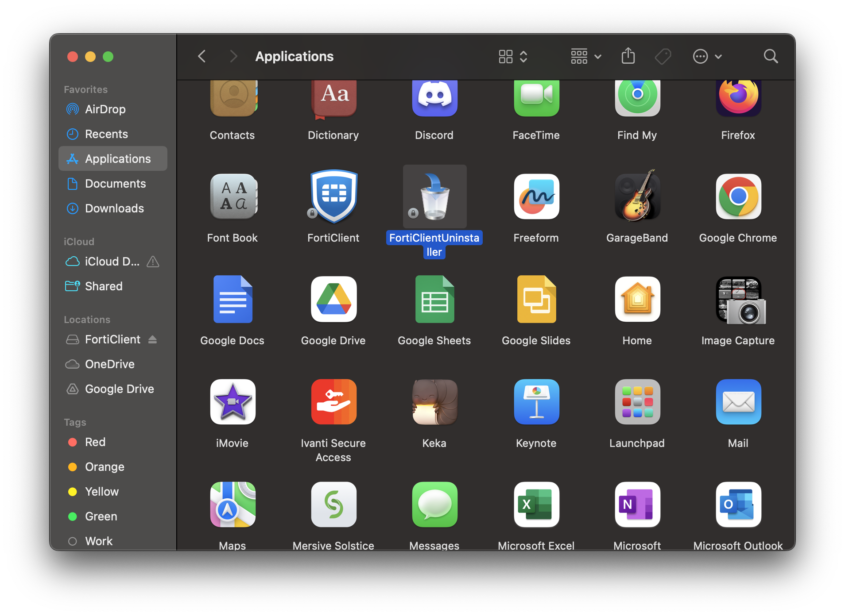Click the FortiClientUninstaller file name label
Image resolution: width=845 pixels, height=616 pixels.
coord(434,245)
